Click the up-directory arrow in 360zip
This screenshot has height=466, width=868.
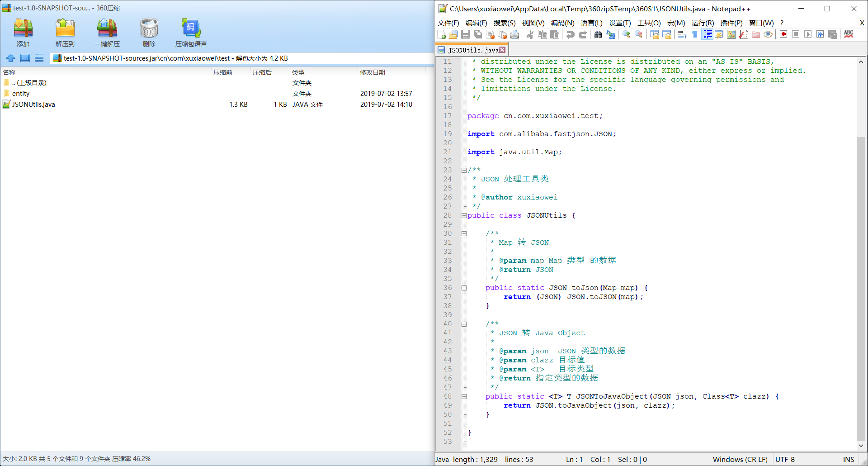(x=10, y=58)
